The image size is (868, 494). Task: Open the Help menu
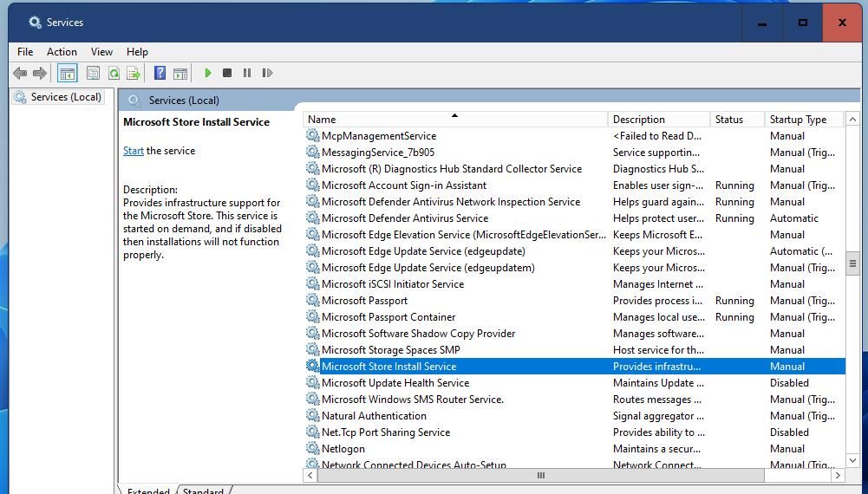point(137,51)
